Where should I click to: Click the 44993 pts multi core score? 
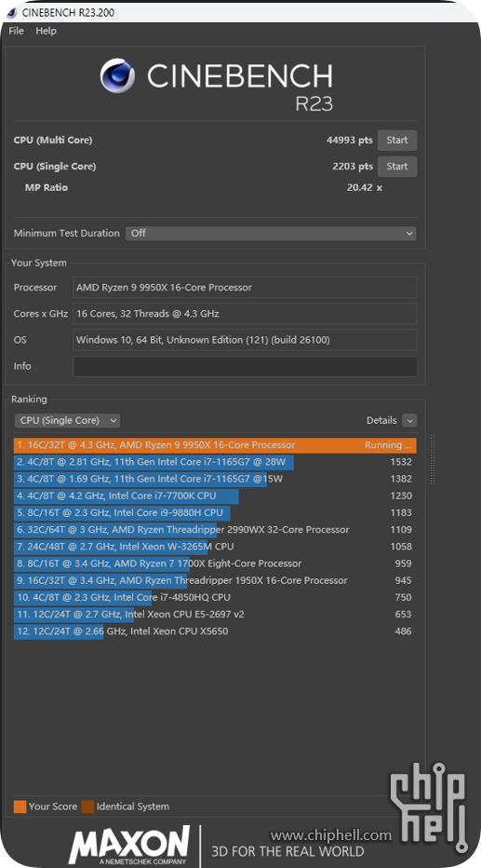coord(350,140)
